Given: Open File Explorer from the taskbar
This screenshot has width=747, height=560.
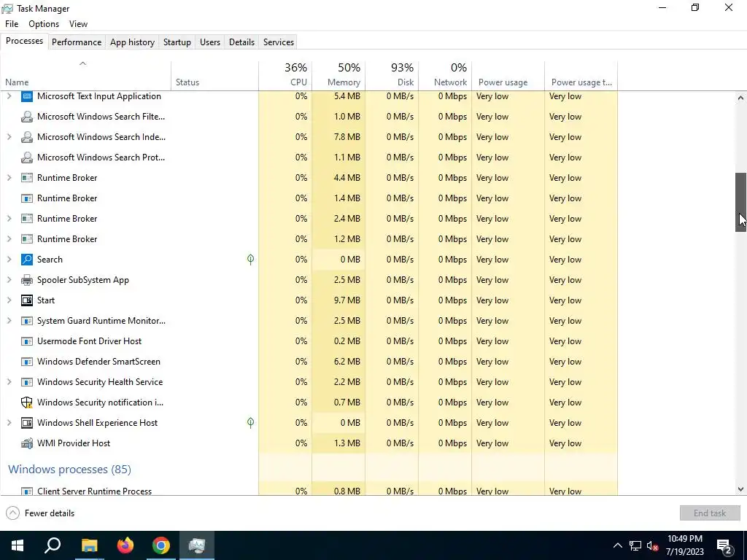Looking at the screenshot, I should click(x=89, y=545).
